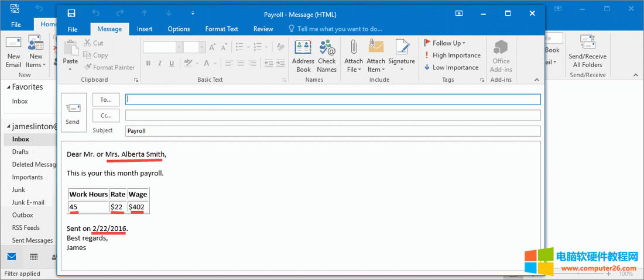Save the message with the floppy disk icon
644x280 pixels.
(71, 13)
